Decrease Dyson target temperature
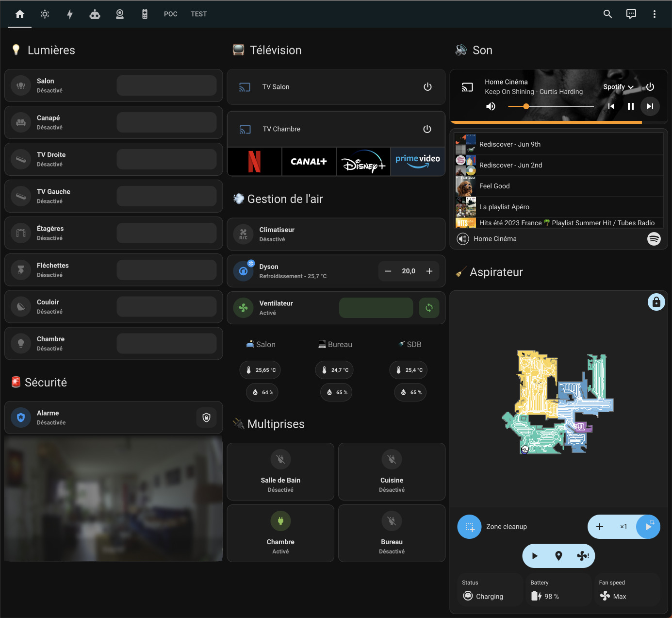Screen dimensions: 672x618 pos(388,271)
